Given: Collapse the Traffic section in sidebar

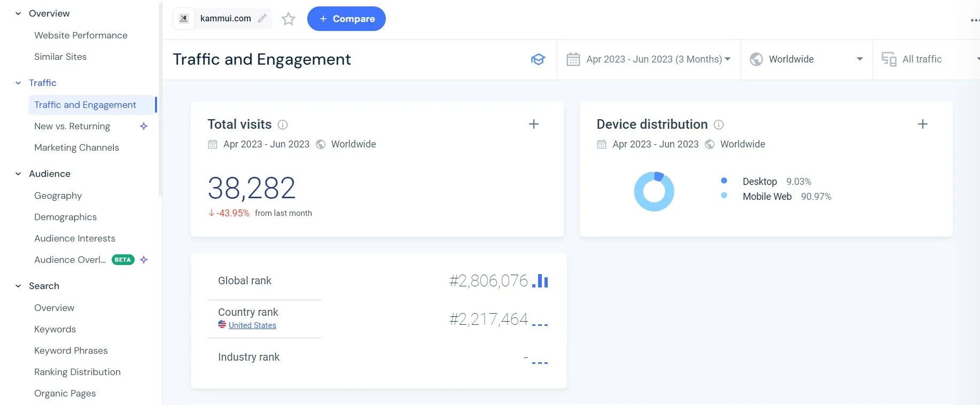Looking at the screenshot, I should pyautogui.click(x=18, y=83).
